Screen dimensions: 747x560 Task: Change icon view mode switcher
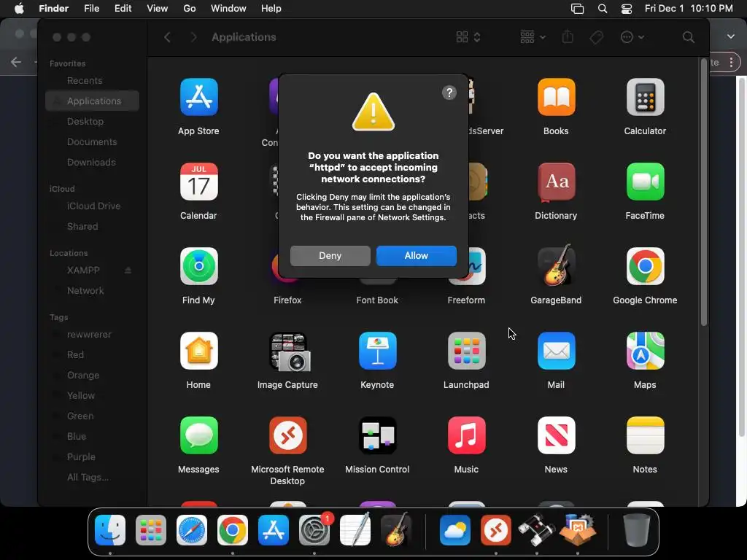(468, 37)
